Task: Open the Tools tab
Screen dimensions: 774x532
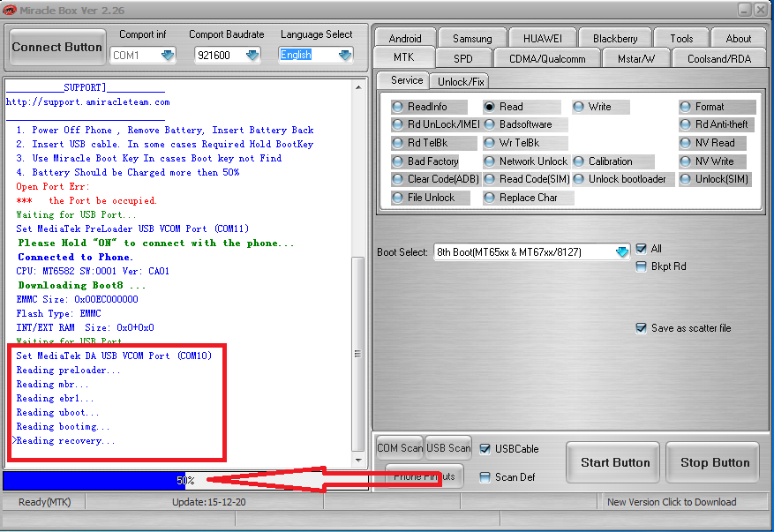Action: tap(681, 38)
